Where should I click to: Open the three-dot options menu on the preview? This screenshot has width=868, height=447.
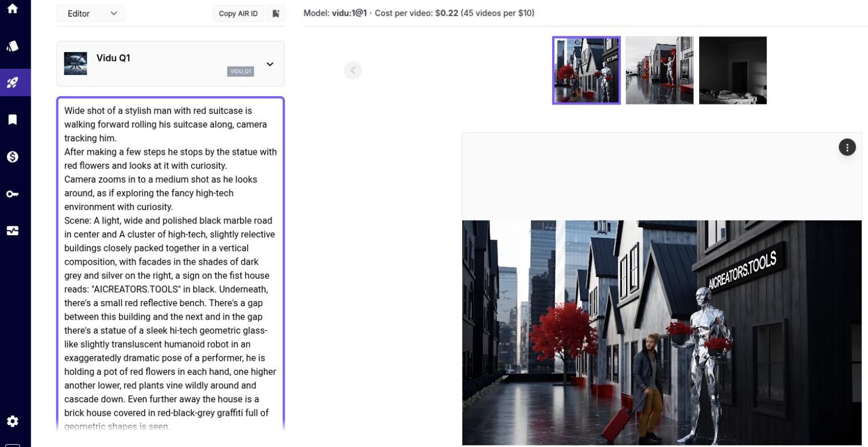tap(847, 147)
